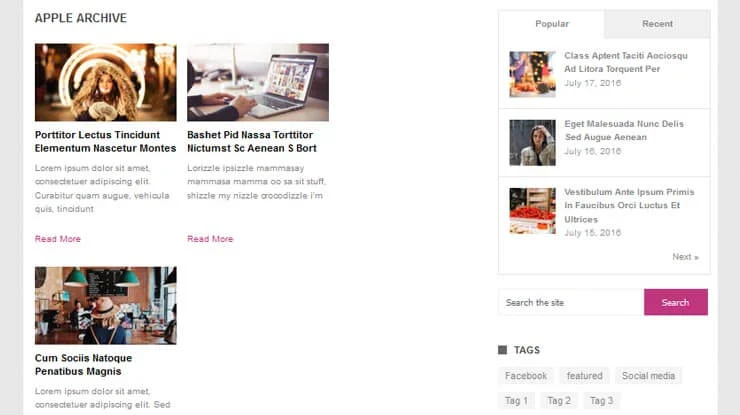Click Read More under Bashet Pid post
The height and width of the screenshot is (415, 740).
point(210,239)
